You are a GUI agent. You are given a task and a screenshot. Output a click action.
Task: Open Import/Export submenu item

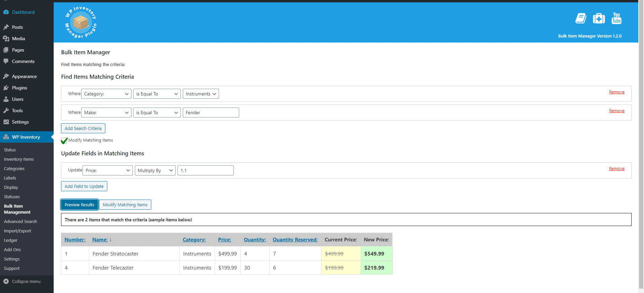[17, 231]
